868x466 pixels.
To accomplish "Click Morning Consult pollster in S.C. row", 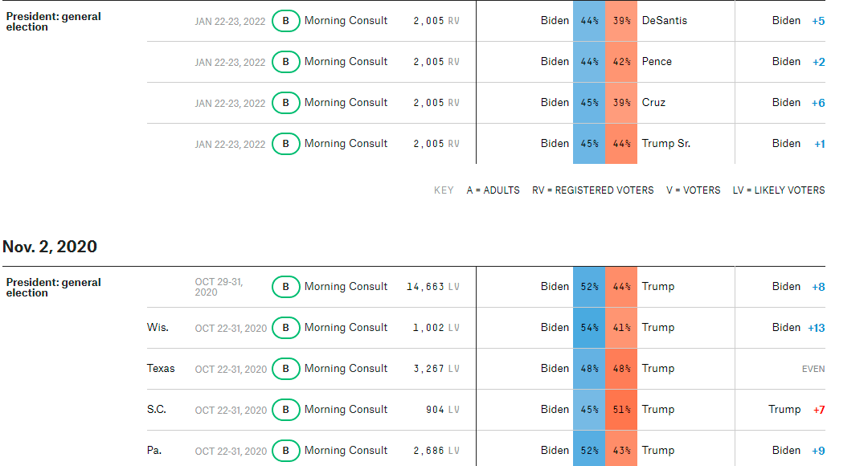I will point(346,409).
